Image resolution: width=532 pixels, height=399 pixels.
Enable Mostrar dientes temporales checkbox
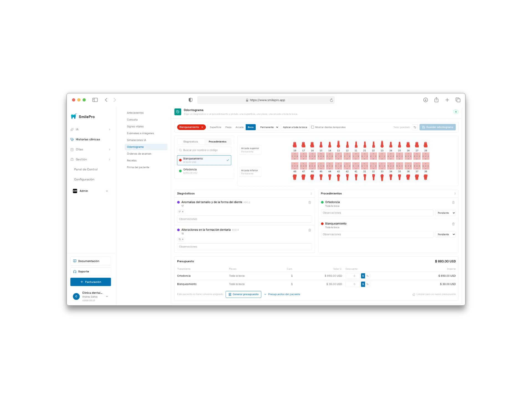(313, 127)
